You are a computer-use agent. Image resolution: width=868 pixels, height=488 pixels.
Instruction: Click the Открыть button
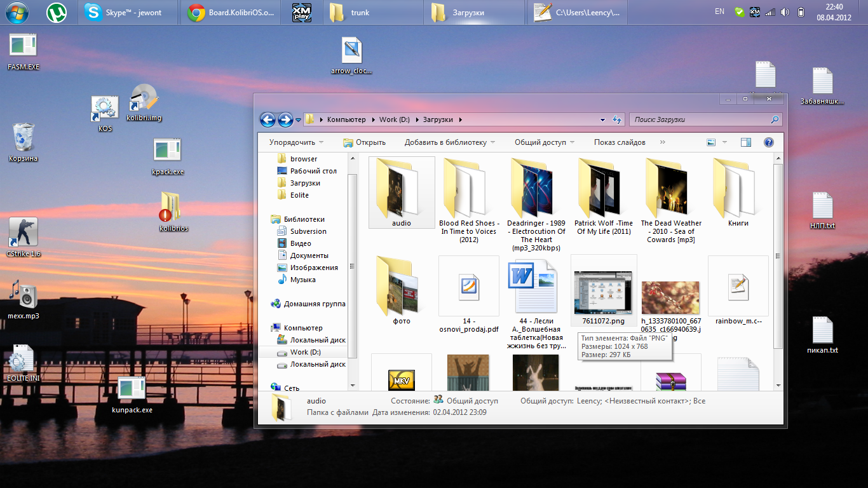click(x=364, y=142)
